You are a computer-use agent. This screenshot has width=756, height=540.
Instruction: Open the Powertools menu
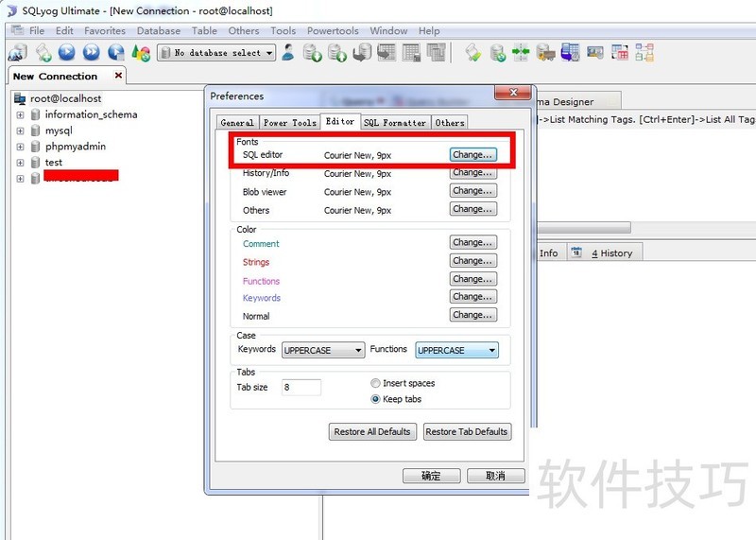pos(333,31)
